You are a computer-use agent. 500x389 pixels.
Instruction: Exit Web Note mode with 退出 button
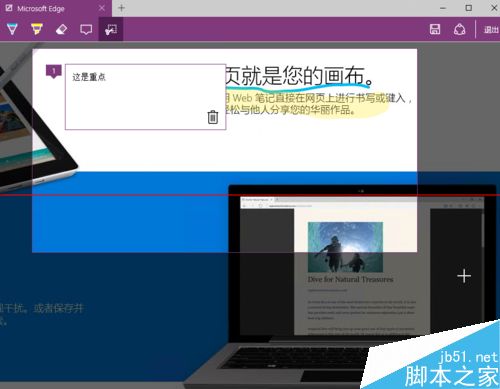point(491,30)
